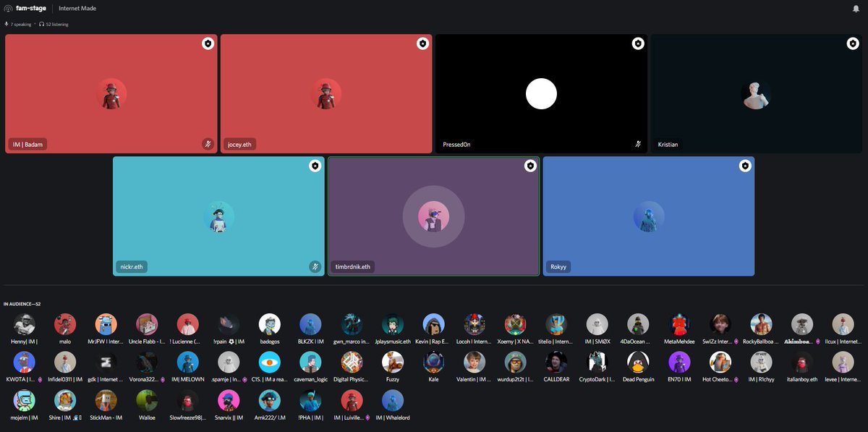
Task: Click the headphones icon near '52 listening'
Action: 41,24
